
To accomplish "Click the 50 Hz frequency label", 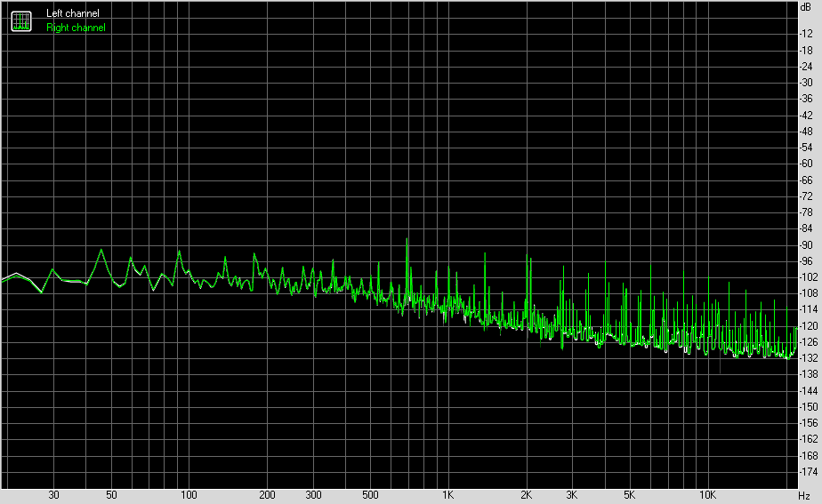I will pos(111,495).
